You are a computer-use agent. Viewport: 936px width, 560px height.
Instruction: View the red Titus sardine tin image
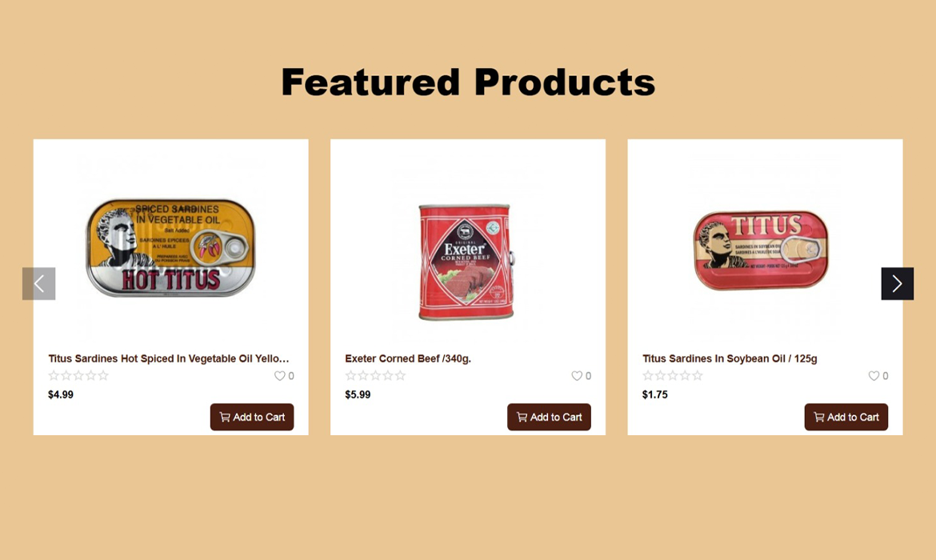pos(761,250)
